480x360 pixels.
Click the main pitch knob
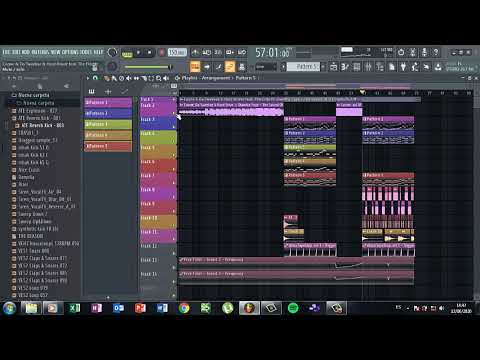click(x=112, y=67)
